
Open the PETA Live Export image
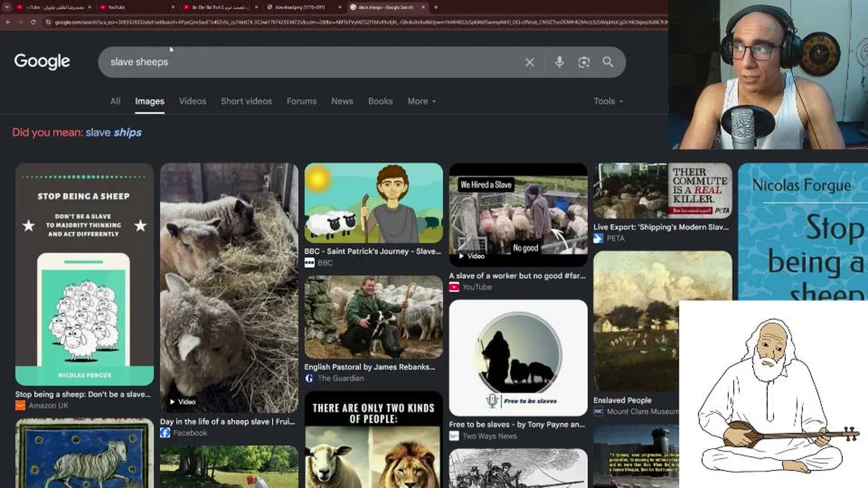663,190
